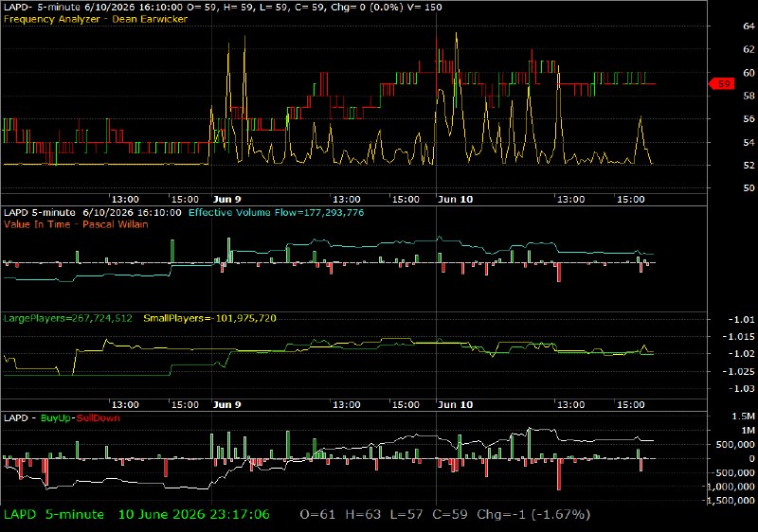The height and width of the screenshot is (532, 758).
Task: Click the 60 price level on the axis
Action: (x=749, y=72)
